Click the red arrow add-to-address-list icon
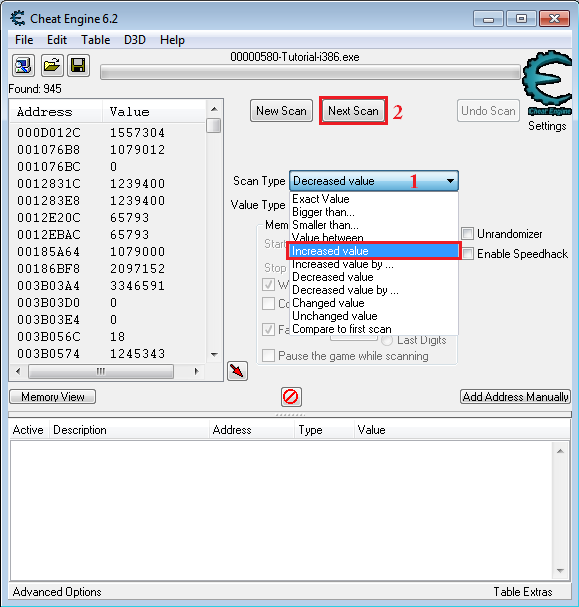 (237, 371)
